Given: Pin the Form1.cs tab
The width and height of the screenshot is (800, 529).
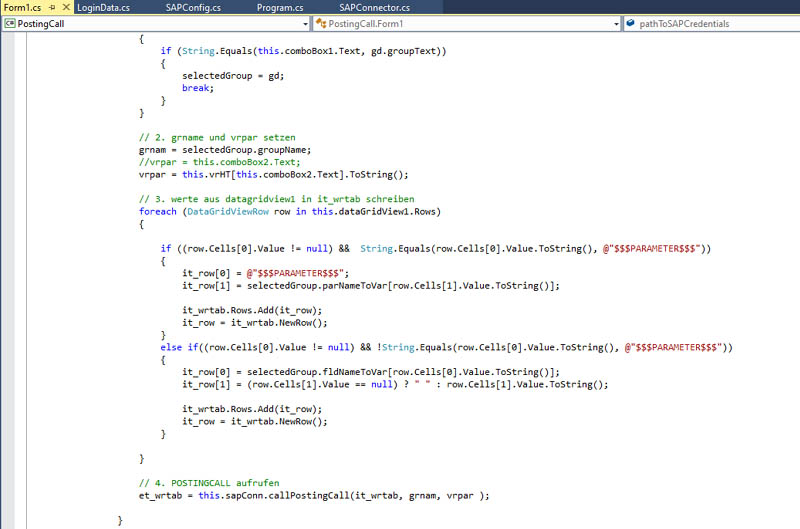Looking at the screenshot, I should [52, 8].
